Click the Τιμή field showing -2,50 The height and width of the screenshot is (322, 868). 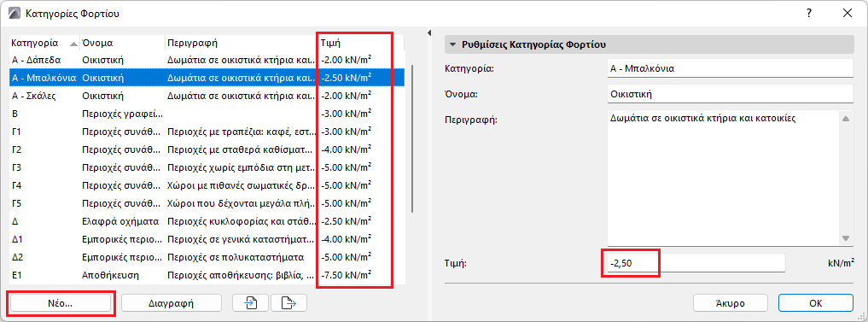click(x=696, y=263)
